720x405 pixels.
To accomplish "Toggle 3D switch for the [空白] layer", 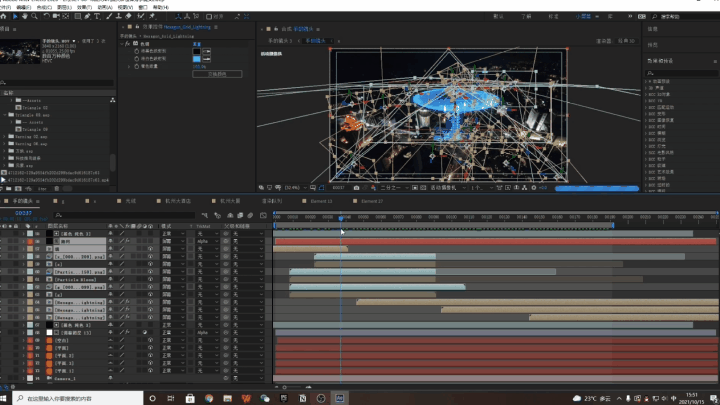I will [x=150, y=340].
